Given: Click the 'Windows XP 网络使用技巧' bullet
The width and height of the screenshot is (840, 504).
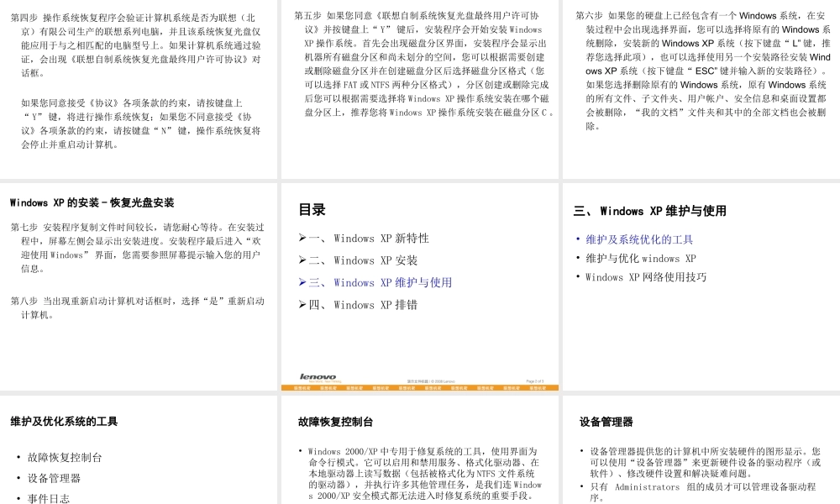Looking at the screenshot, I should (x=645, y=277).
